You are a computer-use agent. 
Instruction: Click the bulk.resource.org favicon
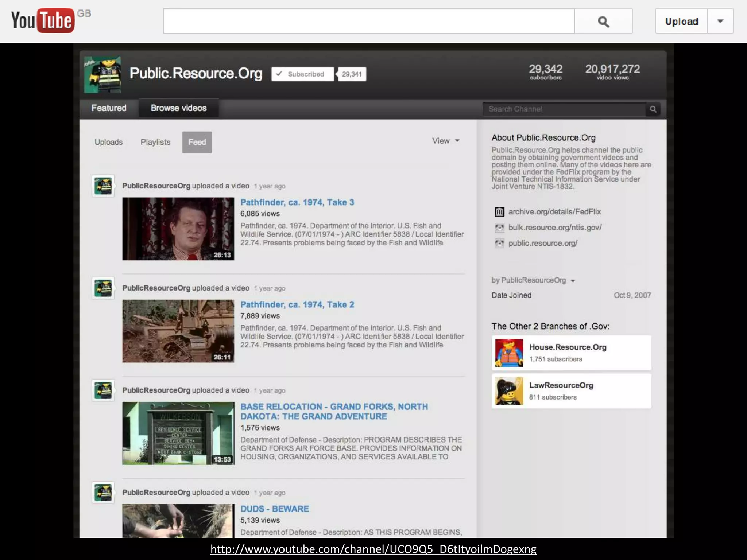(x=499, y=227)
